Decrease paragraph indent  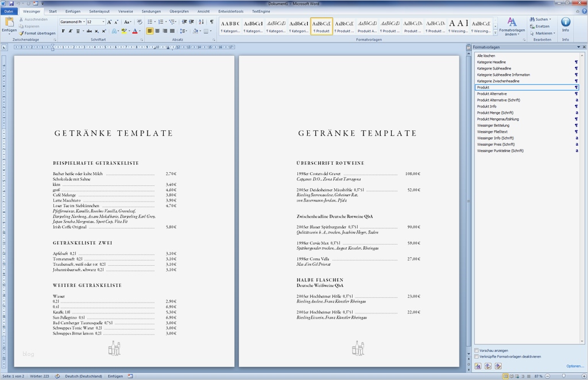coord(184,22)
